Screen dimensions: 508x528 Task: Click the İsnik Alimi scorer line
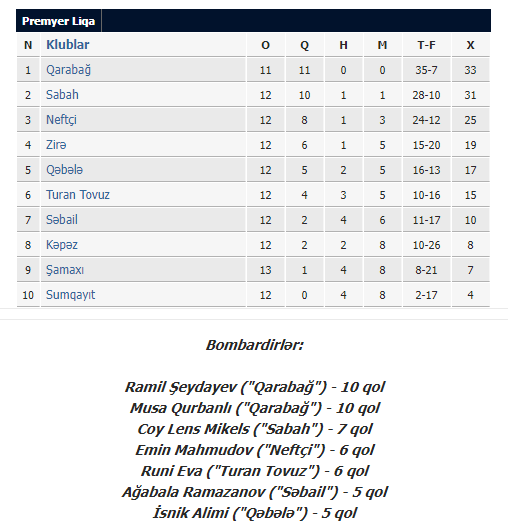click(255, 513)
